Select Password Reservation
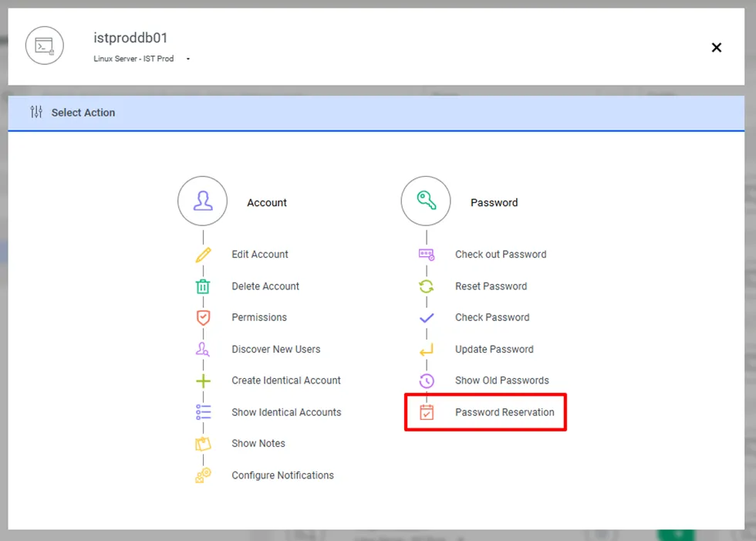Screen dimensions: 756x541 click(x=505, y=412)
